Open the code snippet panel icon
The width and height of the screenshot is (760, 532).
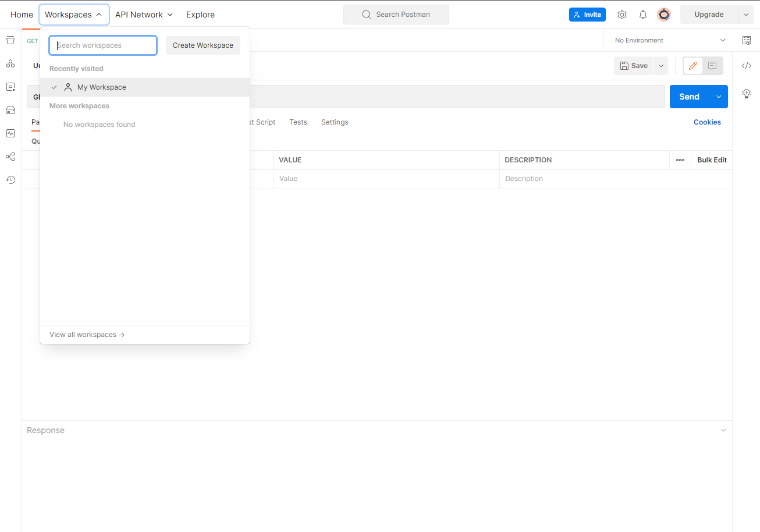pos(747,66)
